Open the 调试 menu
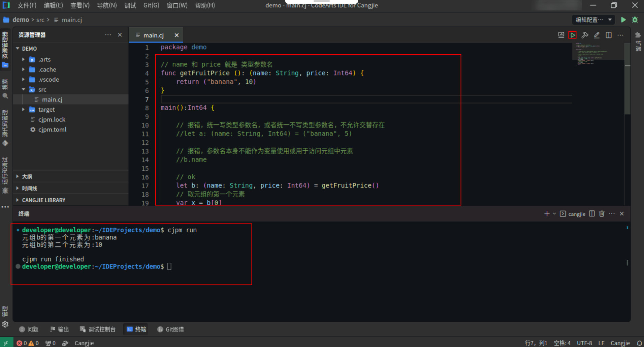 click(x=130, y=5)
